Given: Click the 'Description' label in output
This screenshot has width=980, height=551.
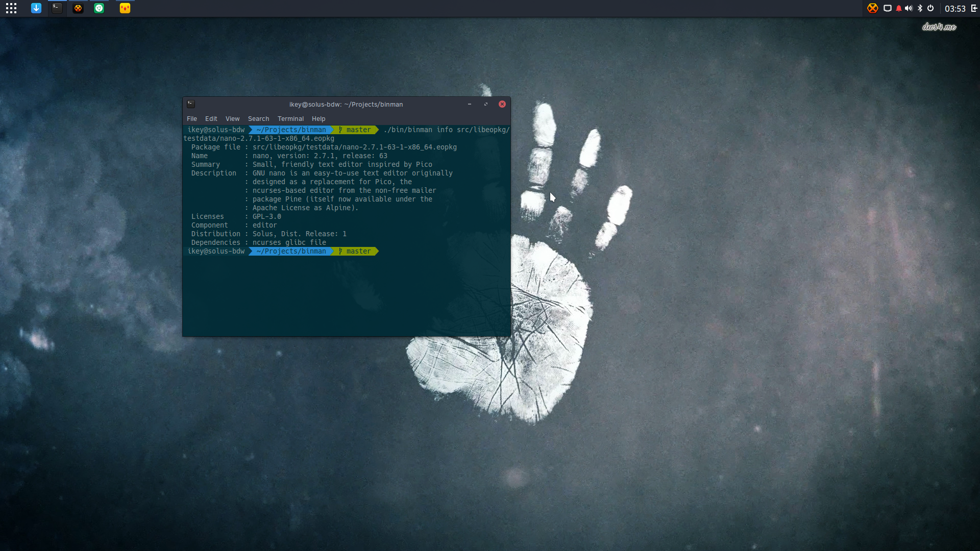Looking at the screenshot, I should click(214, 173).
